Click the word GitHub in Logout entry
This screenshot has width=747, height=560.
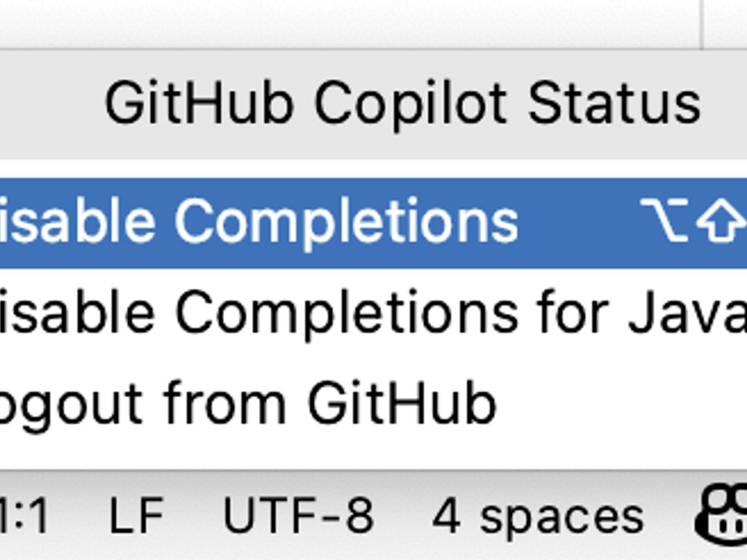[402, 403]
